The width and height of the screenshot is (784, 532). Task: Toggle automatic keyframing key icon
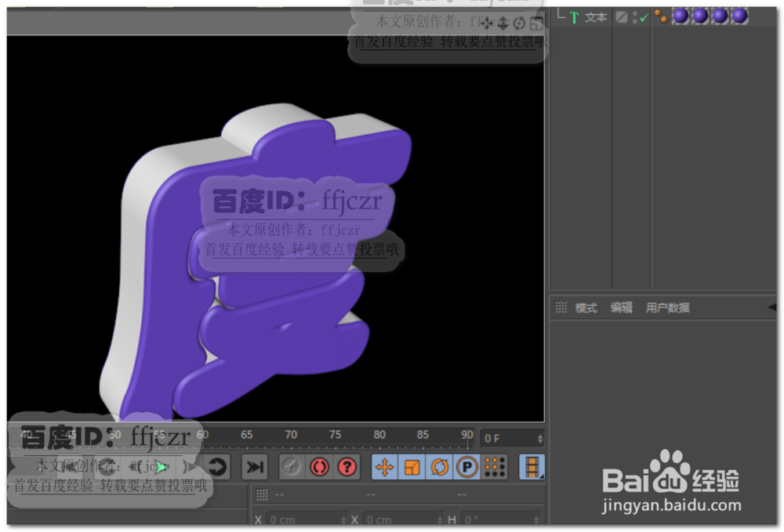(292, 467)
